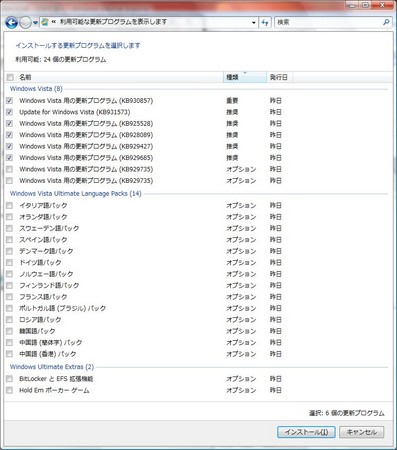This screenshot has height=450, width=397.
Task: Check the 韓国語パック checkbox
Action: pos(9,331)
